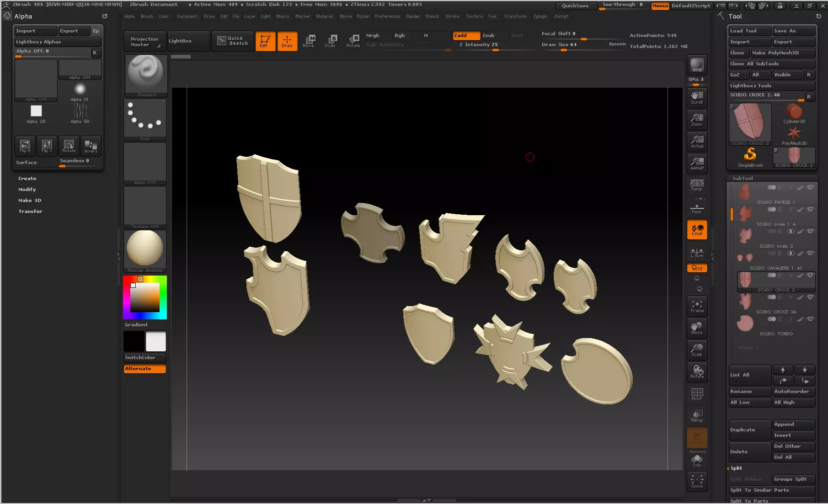The width and height of the screenshot is (828, 504).
Task: Toggle Perspective distortion
Action: coord(697,185)
